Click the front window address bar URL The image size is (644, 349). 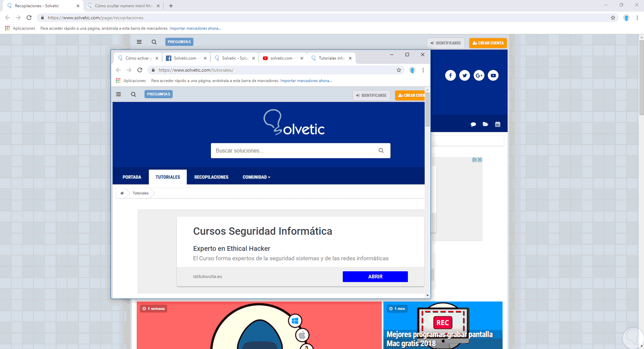pos(196,70)
